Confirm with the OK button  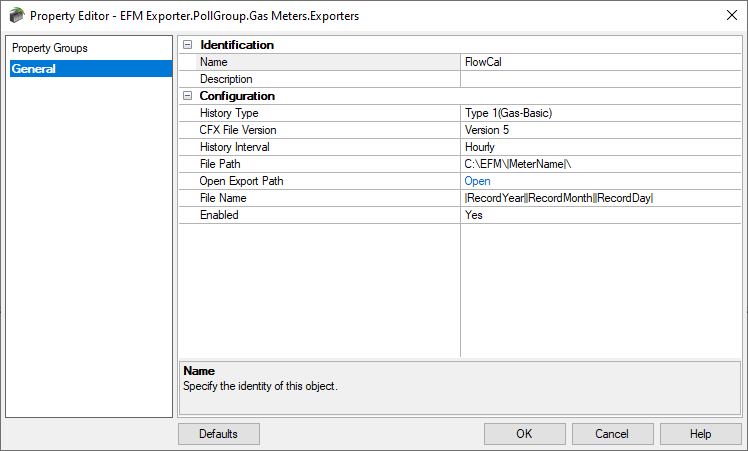(x=525, y=434)
